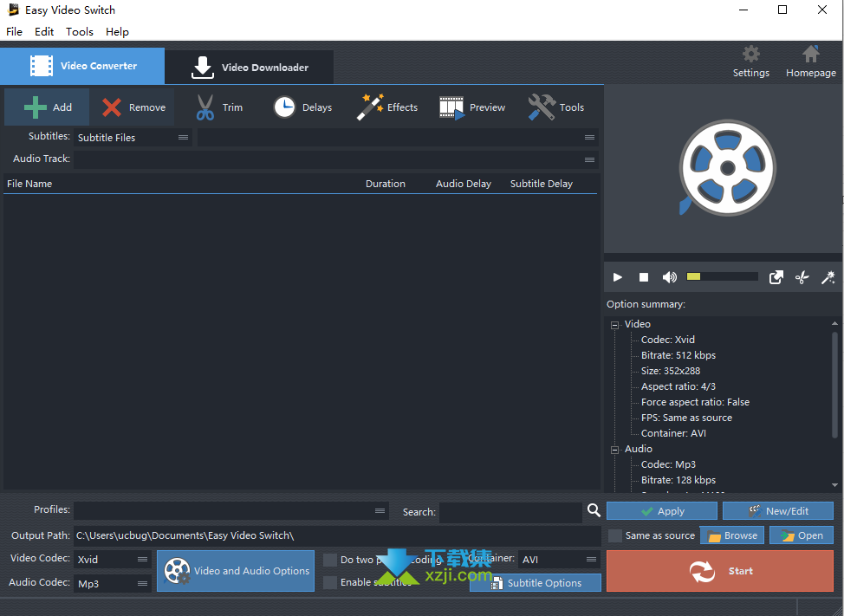Click the Add file plus icon
844x616 pixels.
pos(35,107)
